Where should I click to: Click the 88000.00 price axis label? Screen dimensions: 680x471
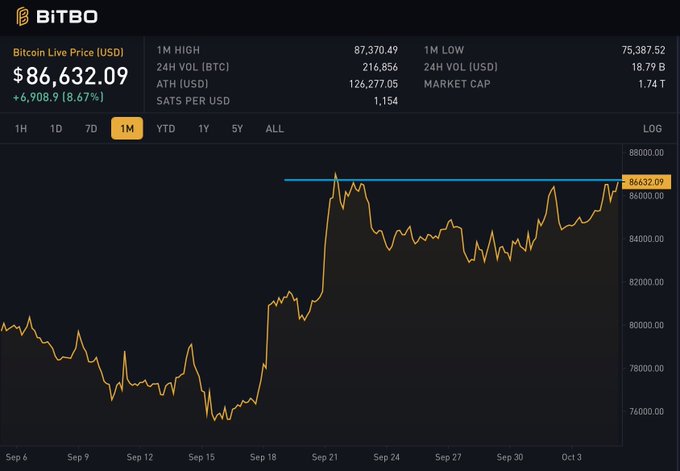(646, 153)
